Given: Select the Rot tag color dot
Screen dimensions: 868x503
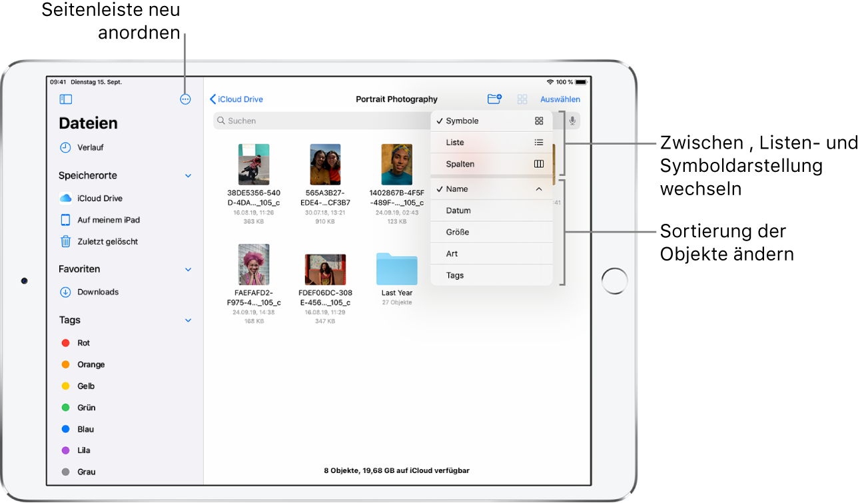Looking at the screenshot, I should [x=65, y=343].
